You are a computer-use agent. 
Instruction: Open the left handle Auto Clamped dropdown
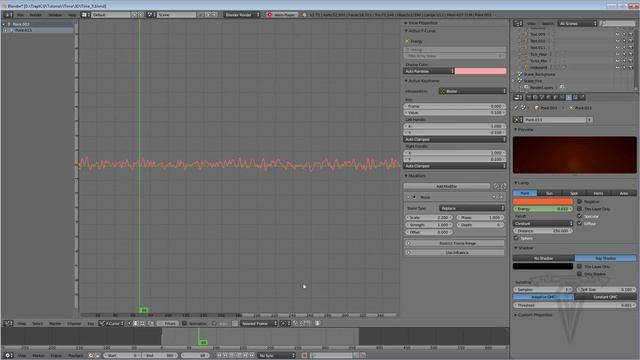click(455, 139)
